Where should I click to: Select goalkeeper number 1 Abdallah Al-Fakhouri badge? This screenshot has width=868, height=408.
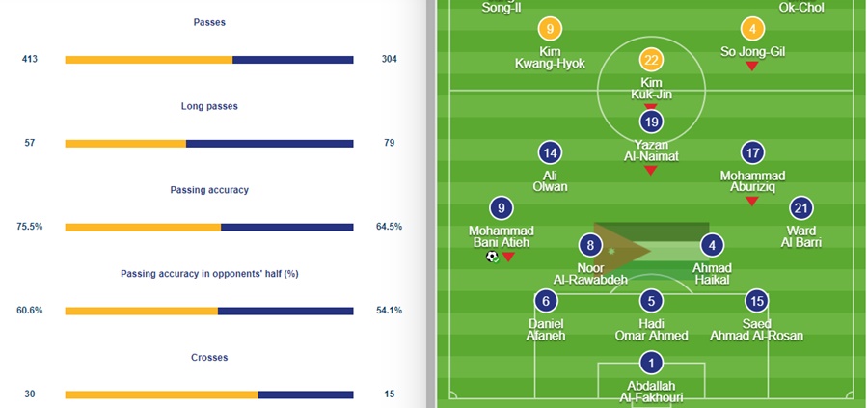point(652,364)
